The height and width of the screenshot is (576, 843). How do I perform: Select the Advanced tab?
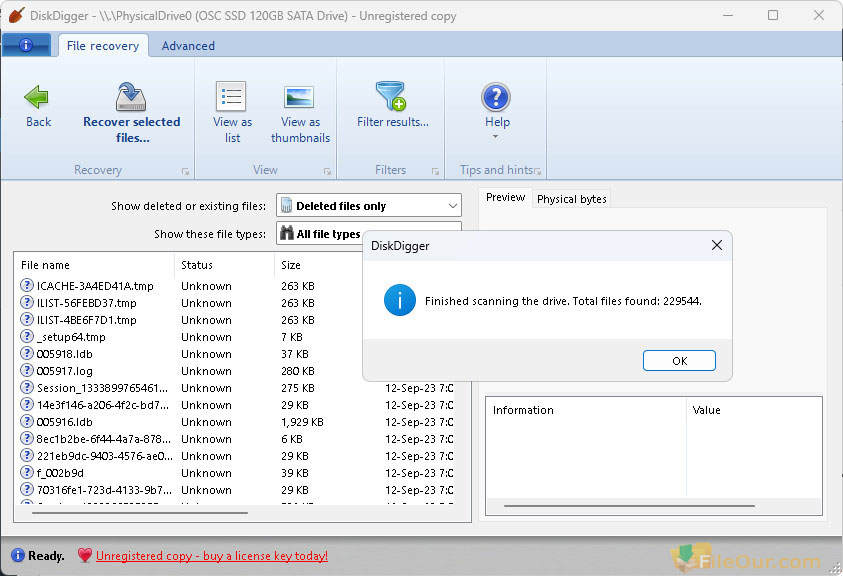[188, 46]
